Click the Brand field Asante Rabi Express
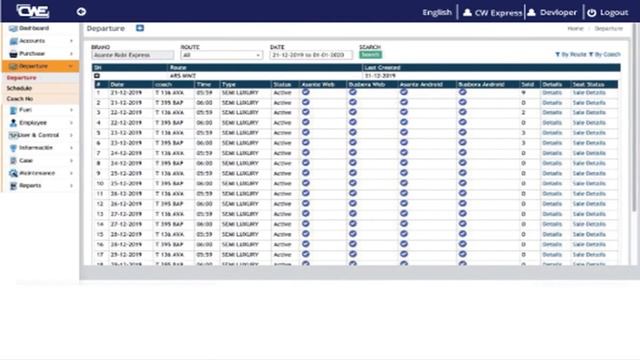 [133, 55]
